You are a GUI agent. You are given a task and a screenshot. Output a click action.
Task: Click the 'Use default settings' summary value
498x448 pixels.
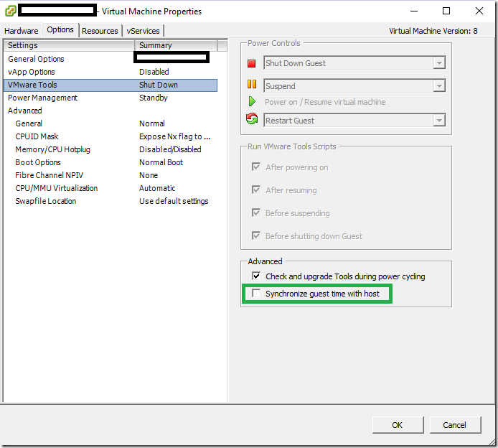click(174, 201)
